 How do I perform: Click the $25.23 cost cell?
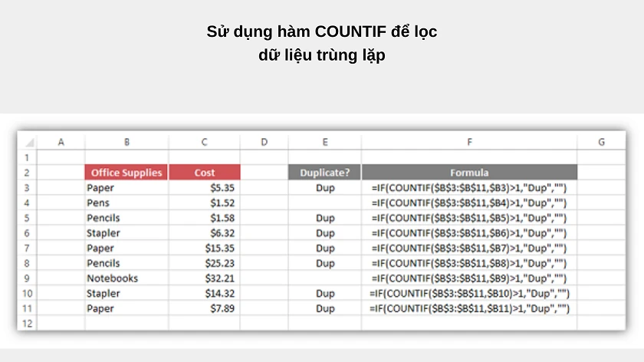[x=204, y=263]
